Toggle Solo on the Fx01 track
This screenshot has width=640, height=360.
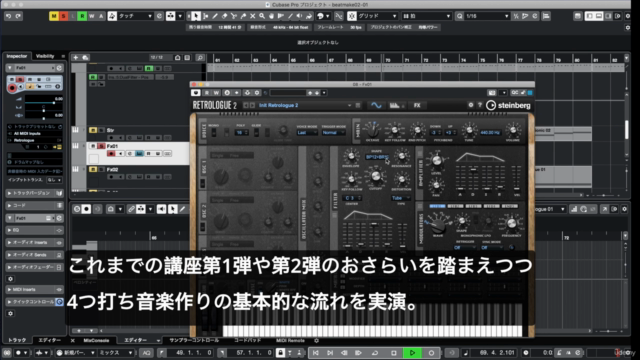pos(102,146)
